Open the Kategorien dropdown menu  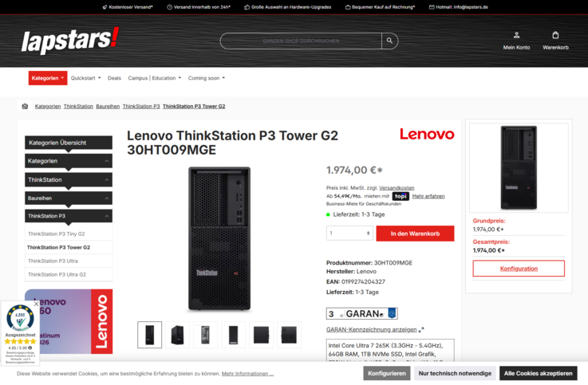pos(48,78)
